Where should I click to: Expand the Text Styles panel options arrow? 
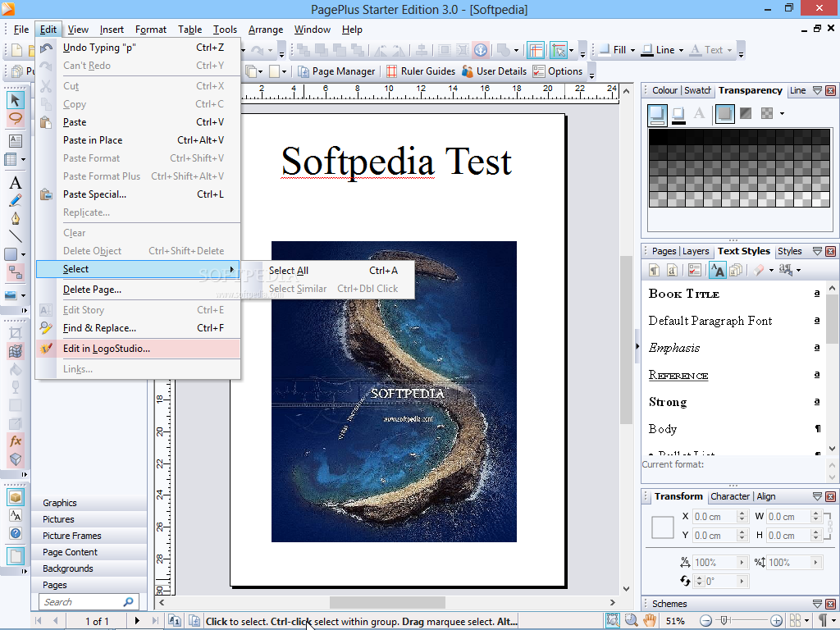click(x=817, y=251)
